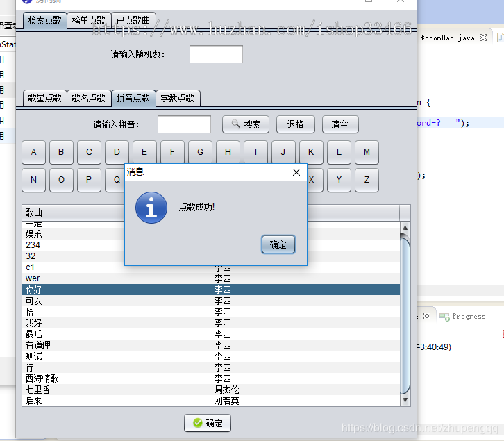Select the highlighted song row 你好
504x441 pixels.
211,290
